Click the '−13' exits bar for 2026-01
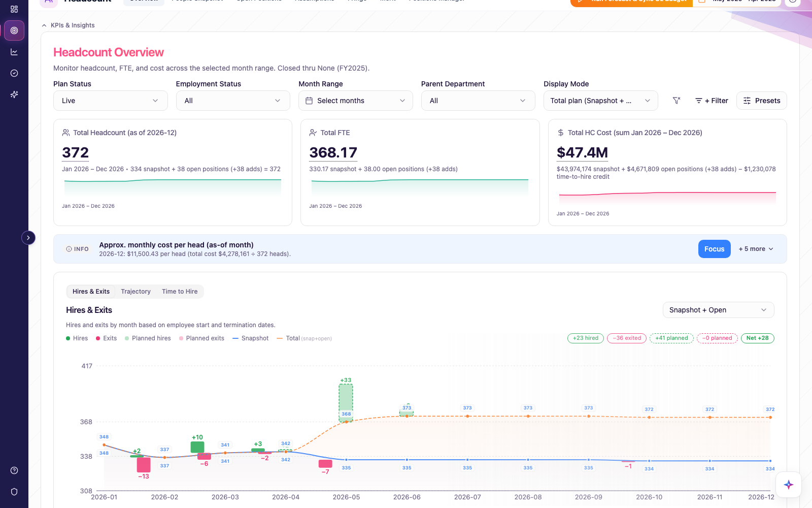Screen dimensions: 812x508 pyautogui.click(x=144, y=465)
